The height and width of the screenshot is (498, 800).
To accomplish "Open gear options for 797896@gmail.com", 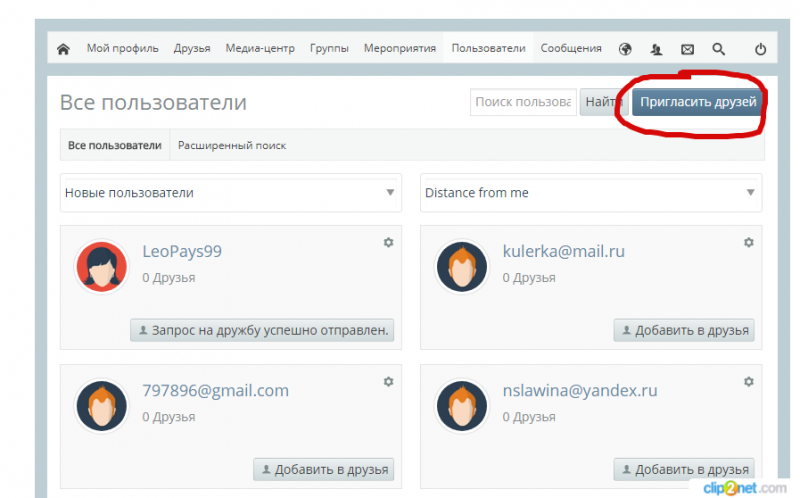I will pos(388,382).
